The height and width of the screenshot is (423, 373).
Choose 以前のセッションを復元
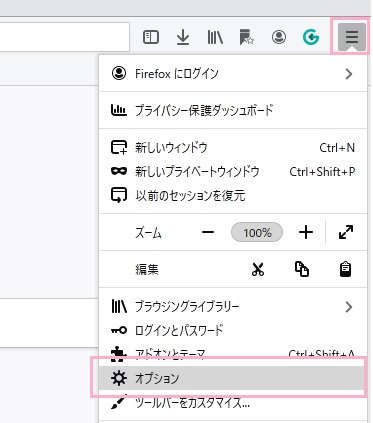coord(233,195)
